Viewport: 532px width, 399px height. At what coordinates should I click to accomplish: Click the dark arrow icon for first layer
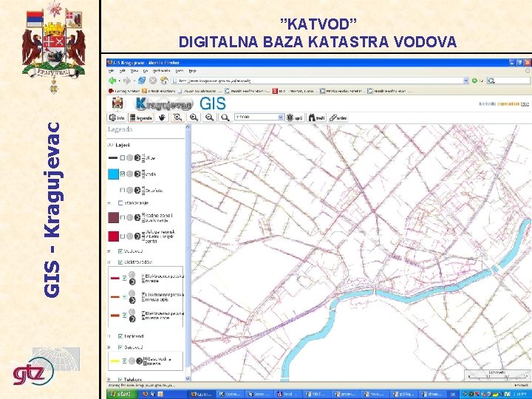[x=137, y=158]
